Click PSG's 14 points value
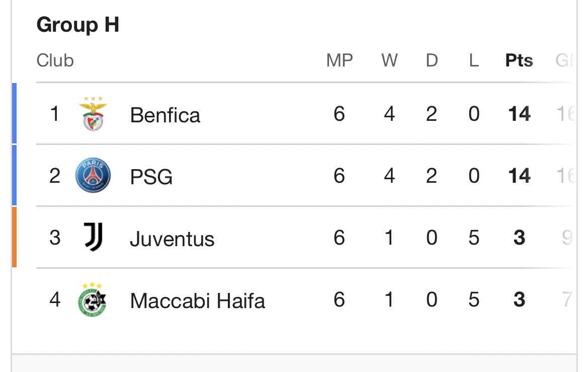Screen dimensions: 588x372 [520, 176]
